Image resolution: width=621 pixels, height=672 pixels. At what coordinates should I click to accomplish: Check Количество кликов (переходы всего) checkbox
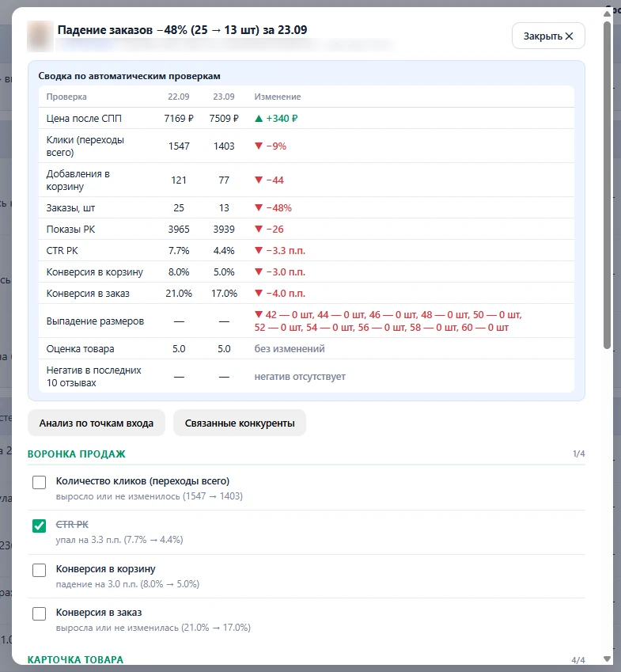point(39,482)
